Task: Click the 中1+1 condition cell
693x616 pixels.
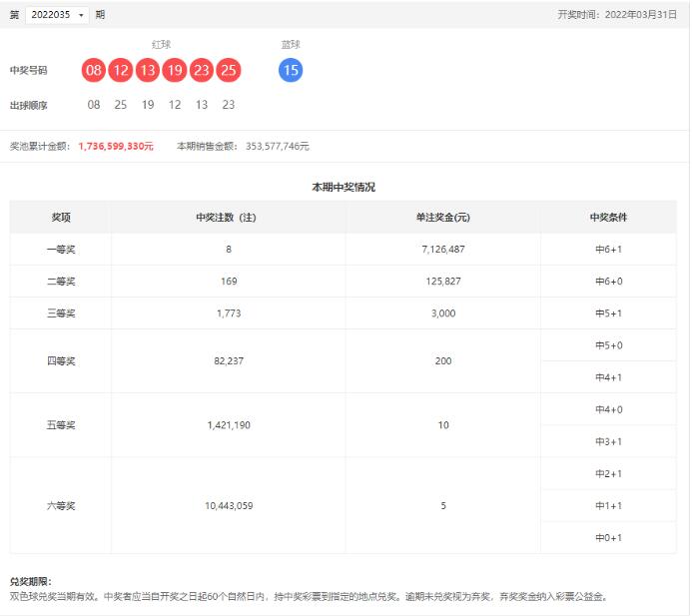Action: click(608, 506)
